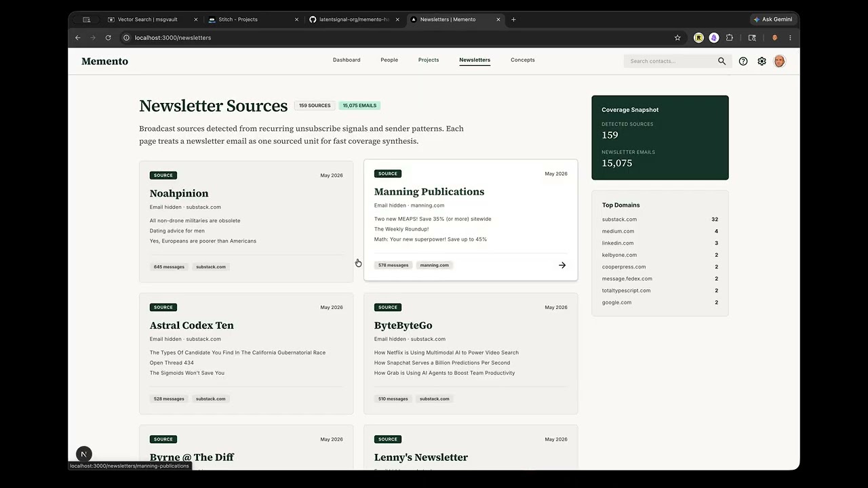
Task: Switch to Vector Search msgvault tab
Action: tap(153, 20)
